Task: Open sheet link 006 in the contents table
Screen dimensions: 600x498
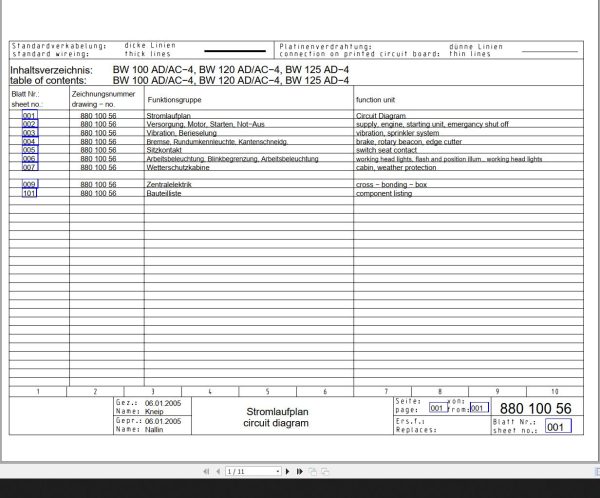Action: pyautogui.click(x=29, y=158)
